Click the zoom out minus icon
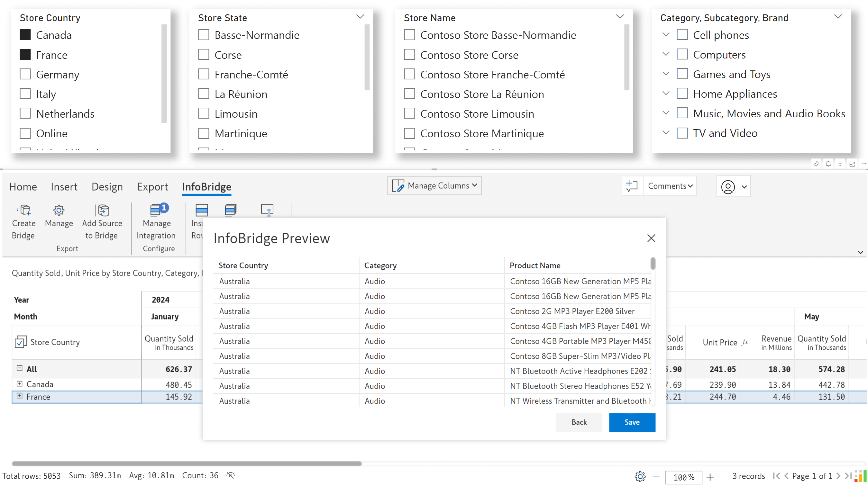The height and width of the screenshot is (486, 868). (656, 477)
